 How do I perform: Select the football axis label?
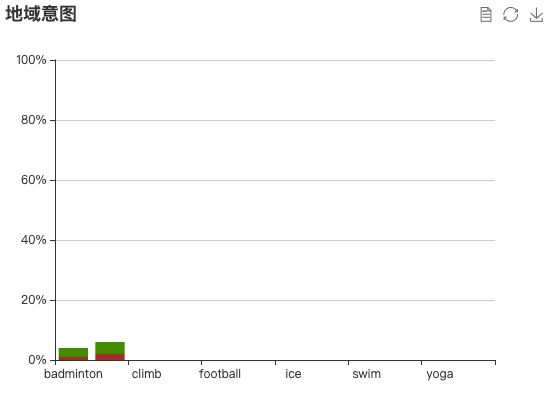pyautogui.click(x=220, y=374)
